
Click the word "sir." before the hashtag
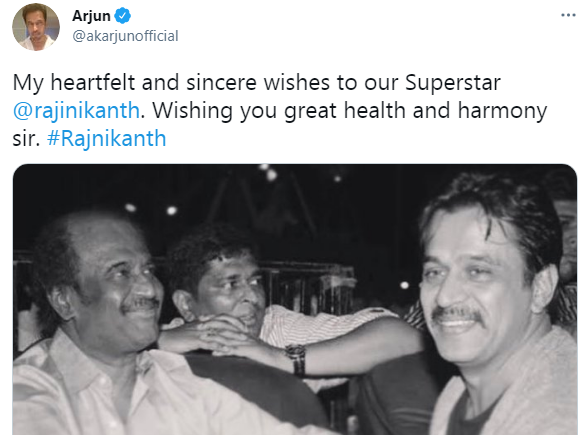point(26,139)
